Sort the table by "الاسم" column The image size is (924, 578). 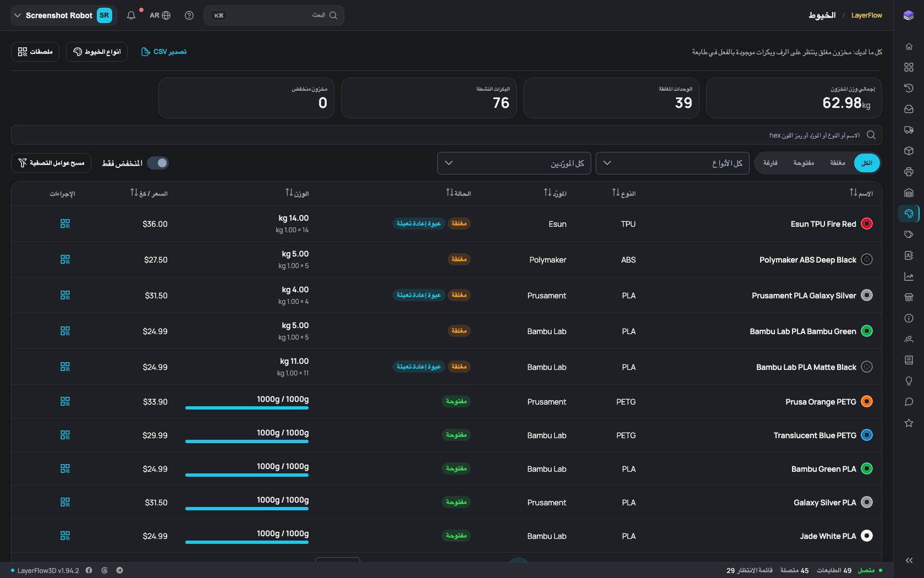tap(861, 193)
